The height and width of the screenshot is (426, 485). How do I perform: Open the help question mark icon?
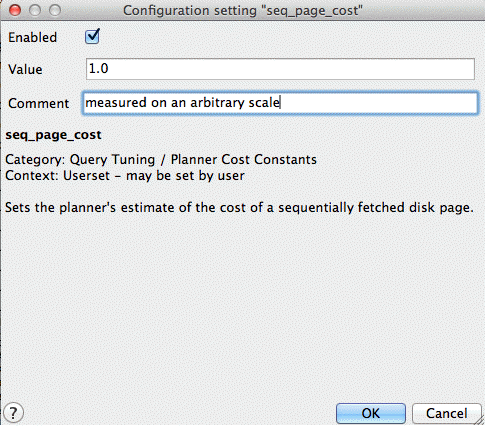(x=13, y=413)
